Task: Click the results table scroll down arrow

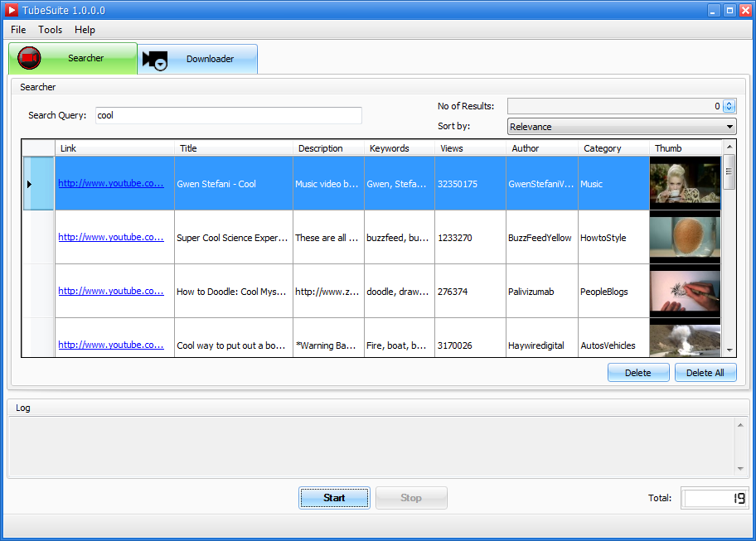Action: coord(729,350)
